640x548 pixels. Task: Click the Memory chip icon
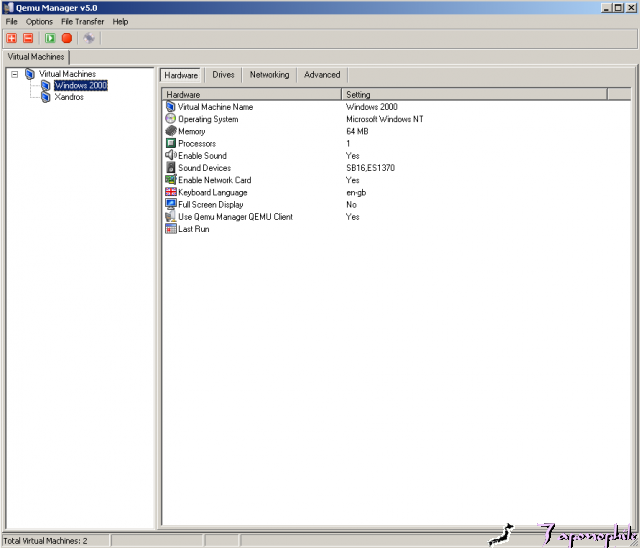point(171,131)
